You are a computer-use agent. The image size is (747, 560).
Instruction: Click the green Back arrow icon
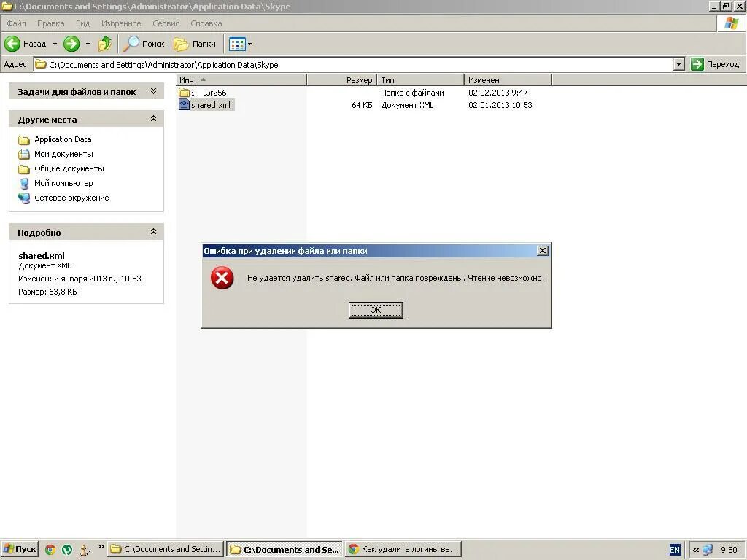[12, 44]
